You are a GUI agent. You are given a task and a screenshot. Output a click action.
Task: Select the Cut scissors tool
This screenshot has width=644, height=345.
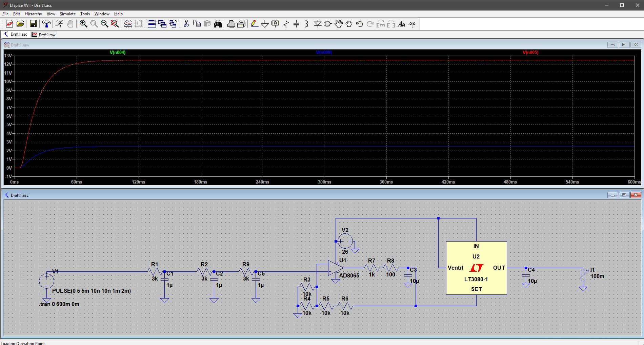[186, 24]
